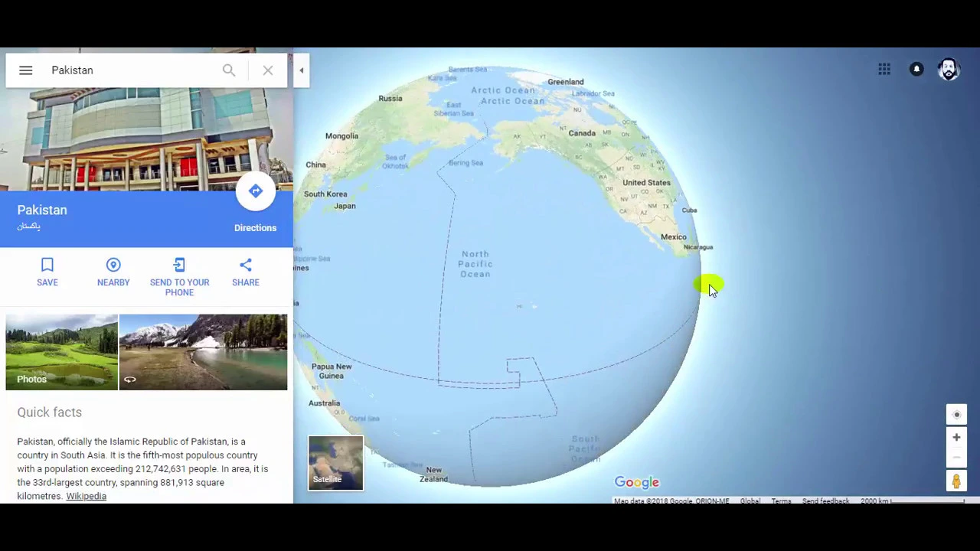Click the Bering Sea label
The width and height of the screenshot is (980, 551).
[465, 163]
